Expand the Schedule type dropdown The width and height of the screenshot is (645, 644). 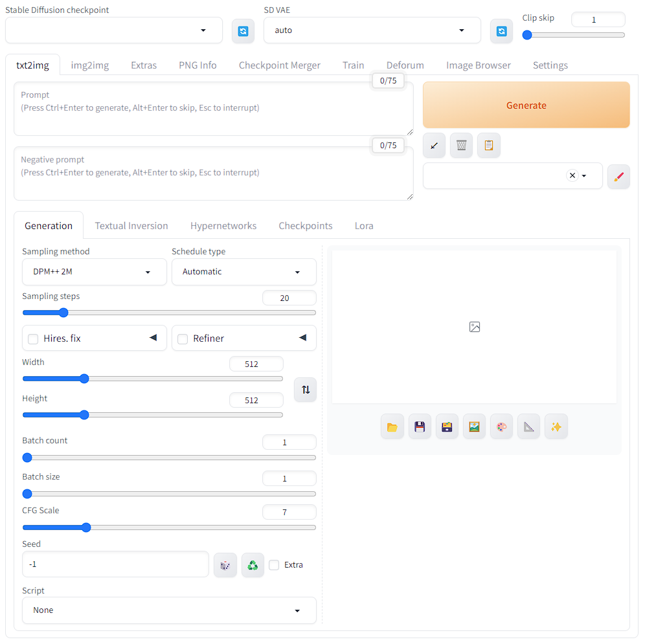tap(243, 272)
